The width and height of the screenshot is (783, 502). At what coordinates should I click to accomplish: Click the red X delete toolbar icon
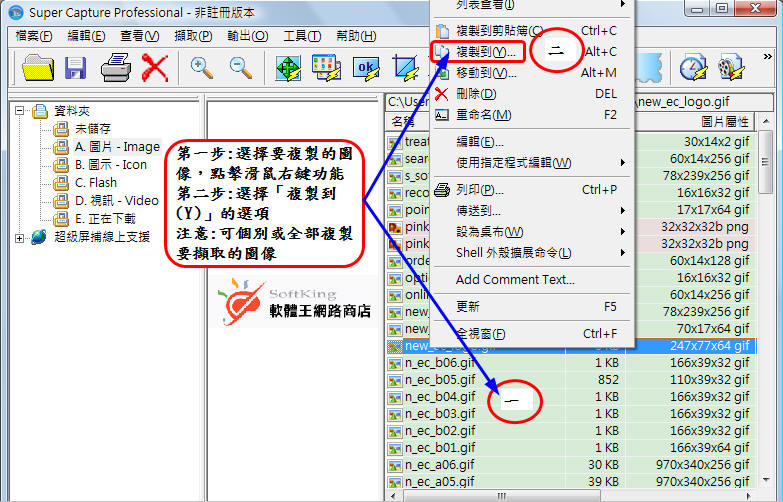154,67
